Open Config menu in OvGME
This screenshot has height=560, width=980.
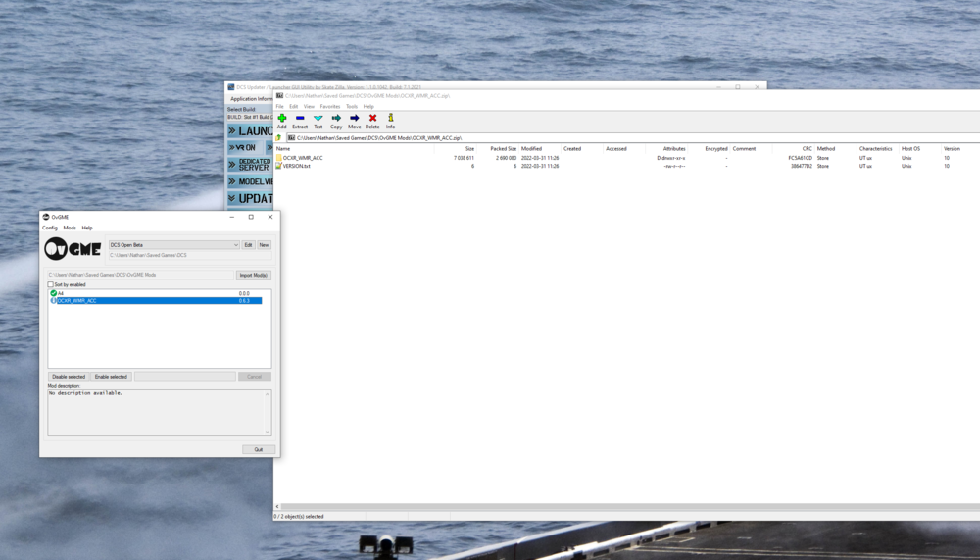(49, 228)
